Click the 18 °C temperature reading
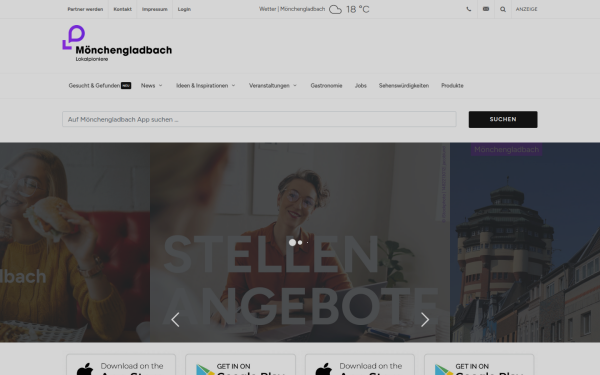The height and width of the screenshot is (375, 600). click(x=358, y=9)
